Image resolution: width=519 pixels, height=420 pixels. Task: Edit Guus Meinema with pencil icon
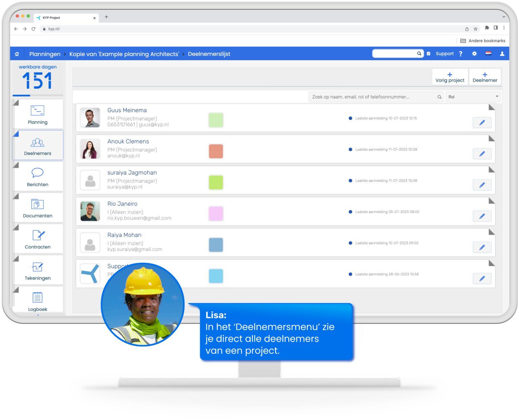coord(482,123)
